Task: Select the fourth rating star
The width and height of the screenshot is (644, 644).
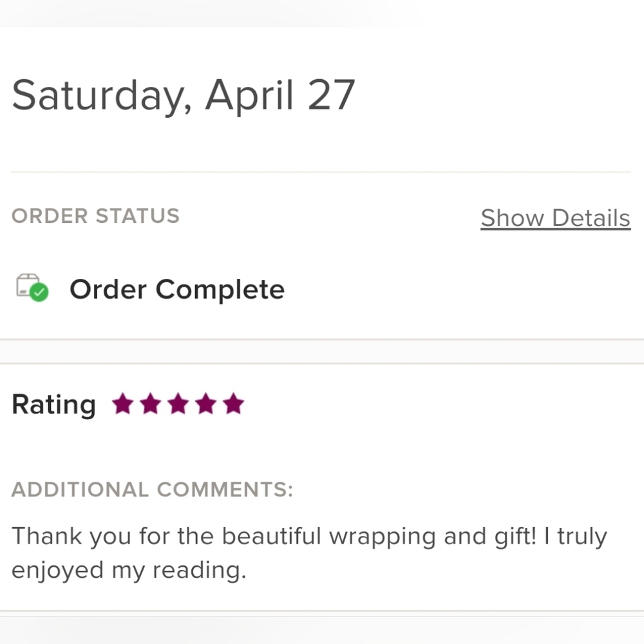Action: (205, 404)
